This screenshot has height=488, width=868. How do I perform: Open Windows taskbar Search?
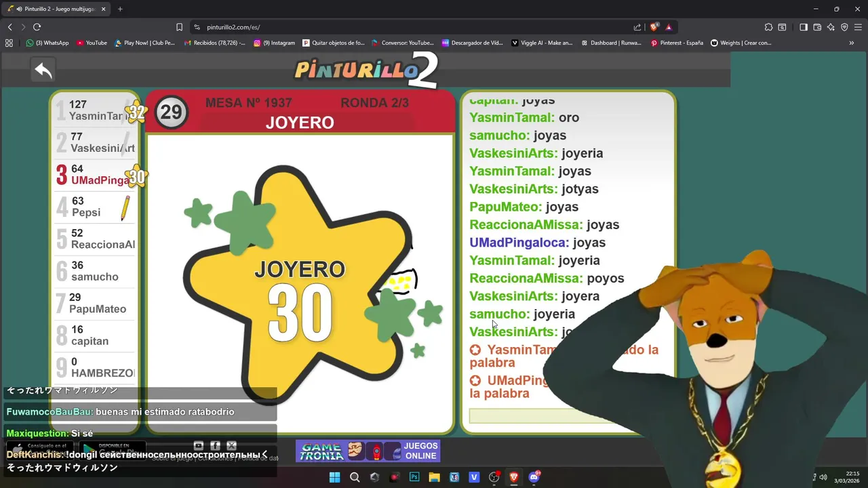[x=355, y=477]
